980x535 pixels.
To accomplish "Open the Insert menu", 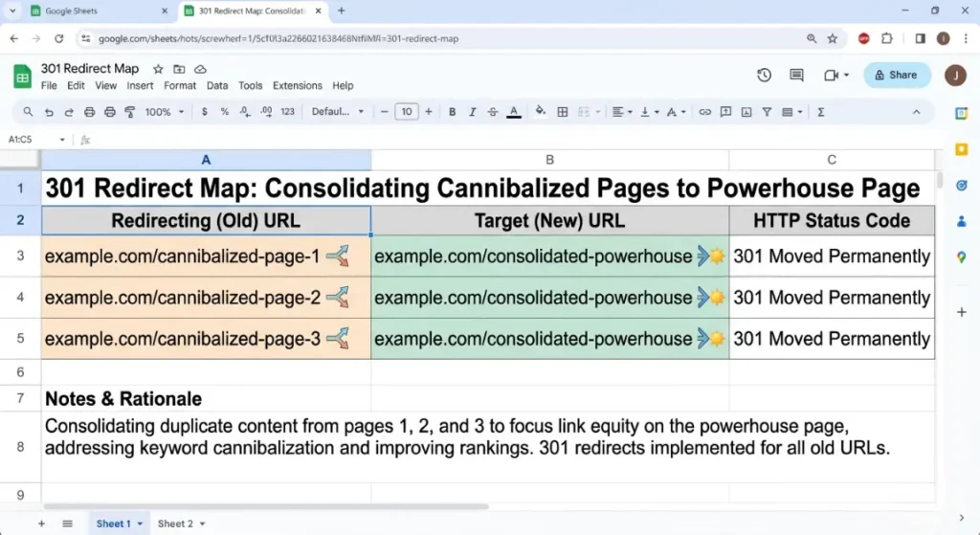I will coord(140,85).
